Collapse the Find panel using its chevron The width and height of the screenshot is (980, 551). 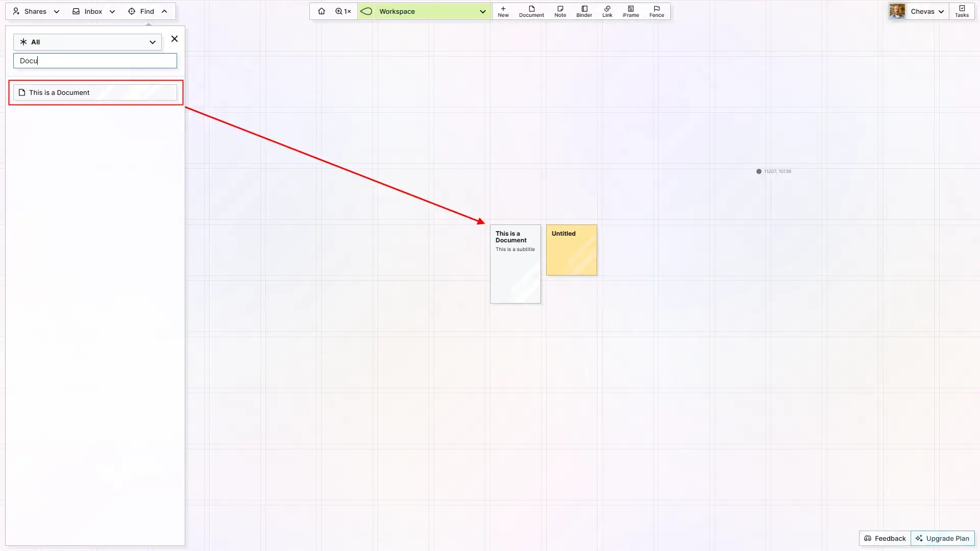point(164,11)
